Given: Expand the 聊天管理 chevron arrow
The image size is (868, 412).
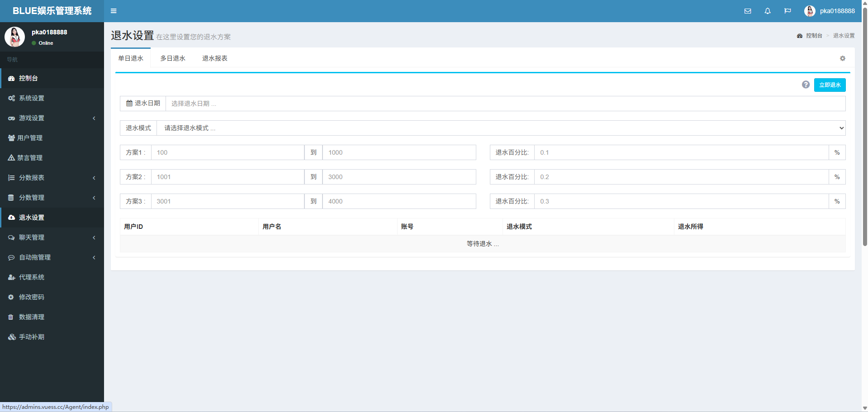Looking at the screenshot, I should point(94,237).
